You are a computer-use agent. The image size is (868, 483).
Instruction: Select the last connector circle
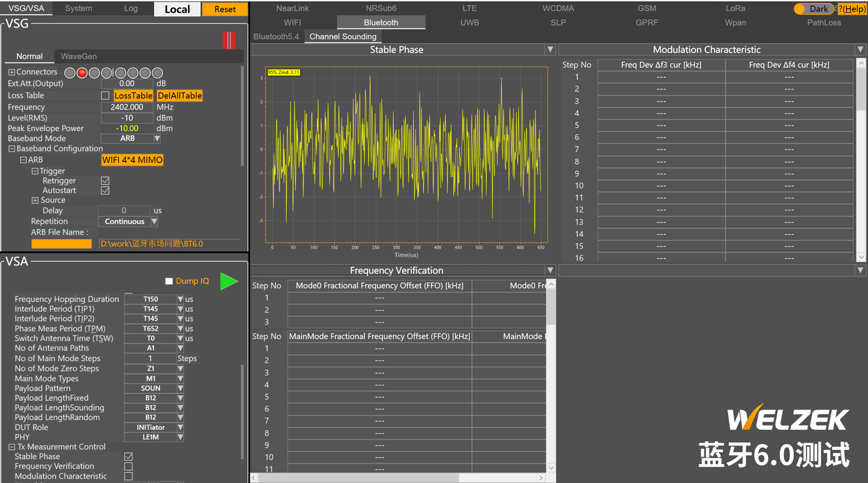(157, 73)
